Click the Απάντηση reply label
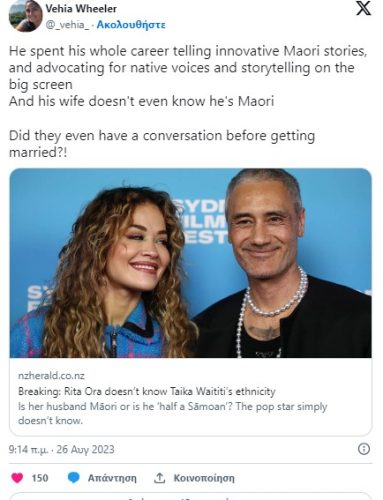 coord(112,478)
